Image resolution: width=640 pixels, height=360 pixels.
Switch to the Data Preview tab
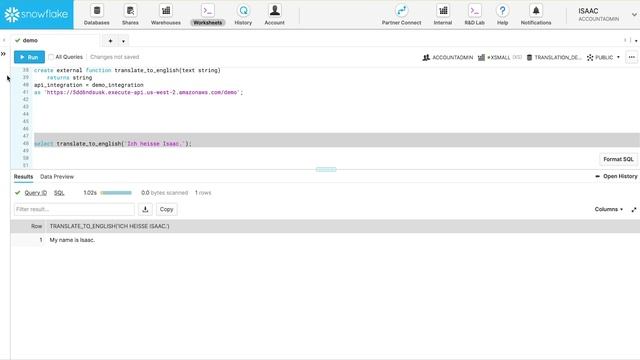coord(57,177)
